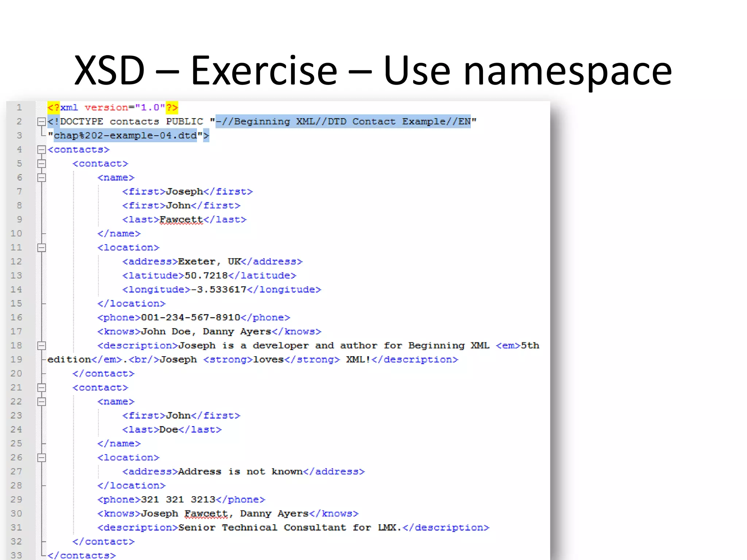The image size is (747, 560).
Task: Click the phone number 001-234-567-8910
Action: (x=191, y=318)
